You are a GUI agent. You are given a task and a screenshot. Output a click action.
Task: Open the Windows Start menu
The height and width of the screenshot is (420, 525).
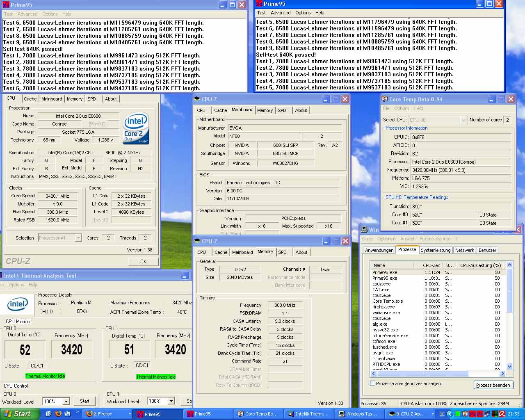pos(20,414)
